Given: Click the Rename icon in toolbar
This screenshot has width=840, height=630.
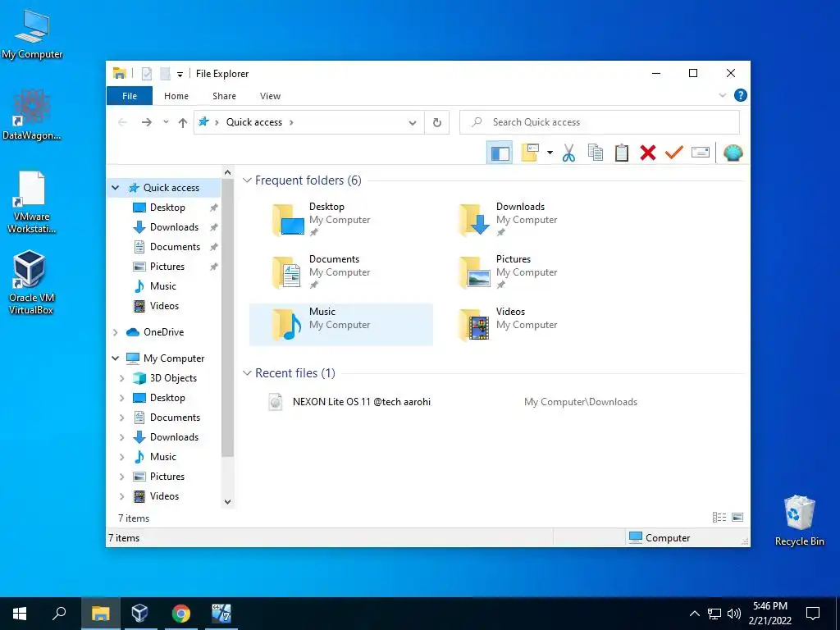Looking at the screenshot, I should (x=701, y=153).
